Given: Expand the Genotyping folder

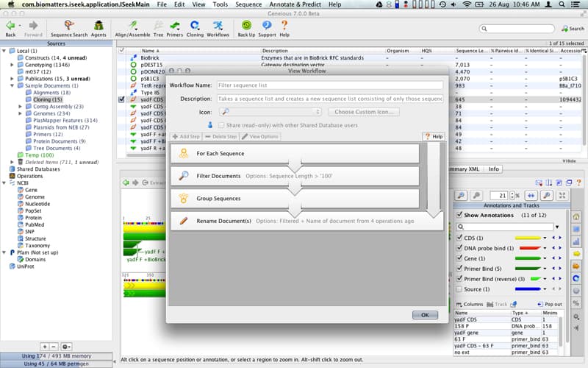Looking at the screenshot, I should click(x=12, y=65).
